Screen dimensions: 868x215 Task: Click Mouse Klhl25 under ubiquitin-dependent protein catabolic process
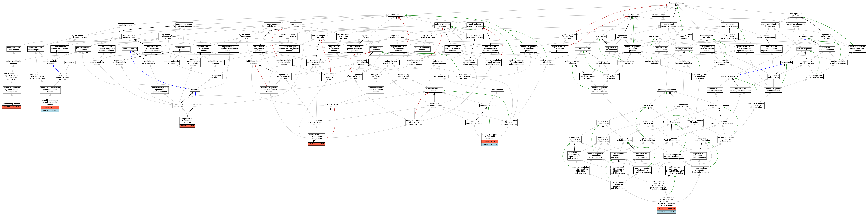50,110
